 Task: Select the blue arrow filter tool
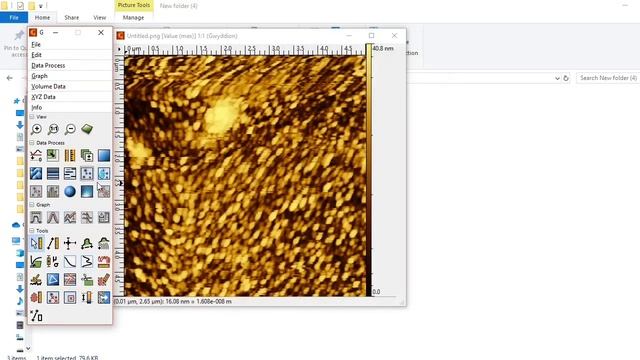point(104,298)
